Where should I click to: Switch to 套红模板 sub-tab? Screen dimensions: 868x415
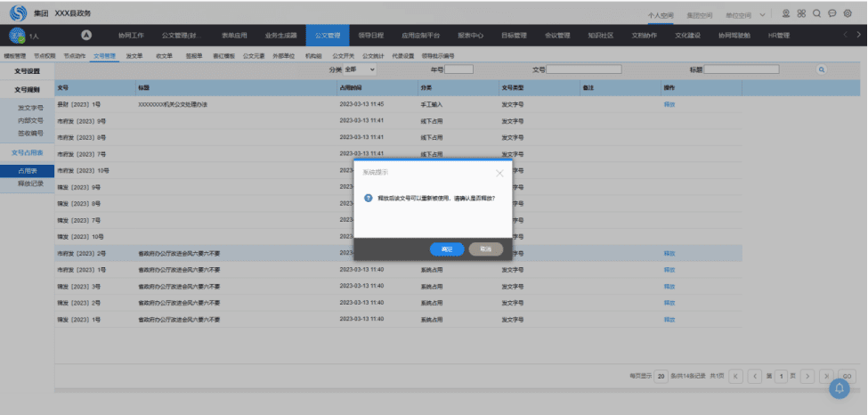[223, 56]
